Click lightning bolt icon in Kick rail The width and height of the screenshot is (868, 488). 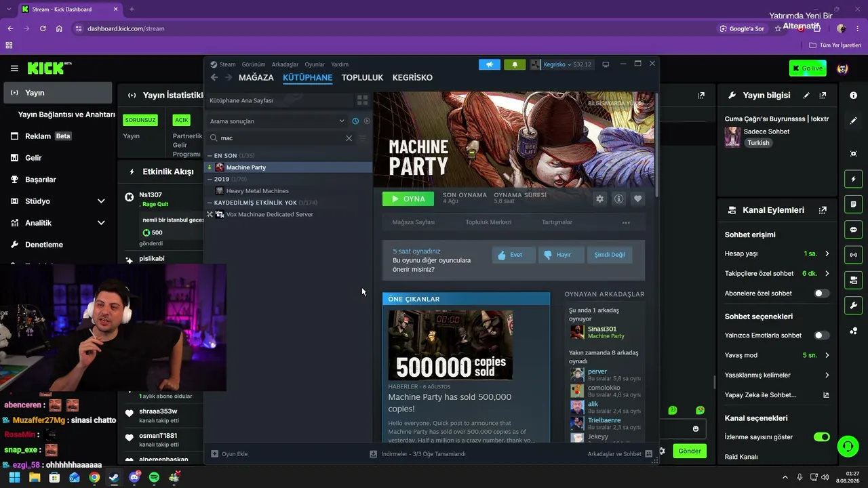pos(853,179)
